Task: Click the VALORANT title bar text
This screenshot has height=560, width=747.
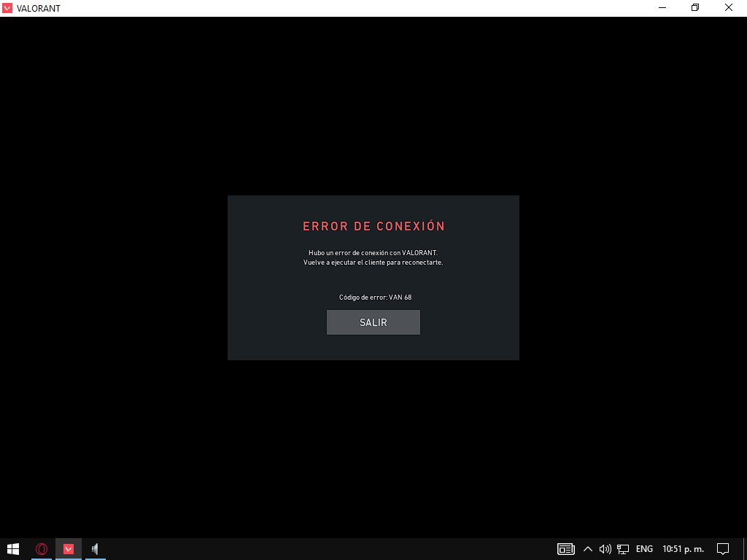Action: 39,9
